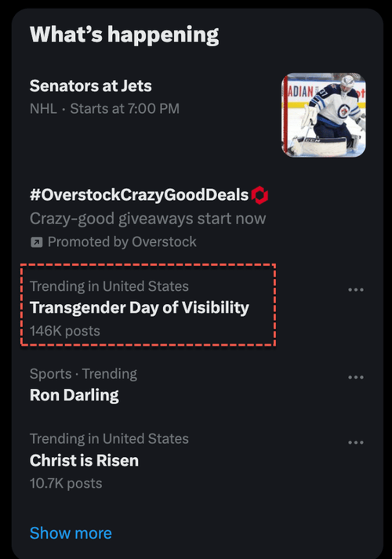
Task: Click the 10.7K posts count
Action: pyautogui.click(x=66, y=484)
